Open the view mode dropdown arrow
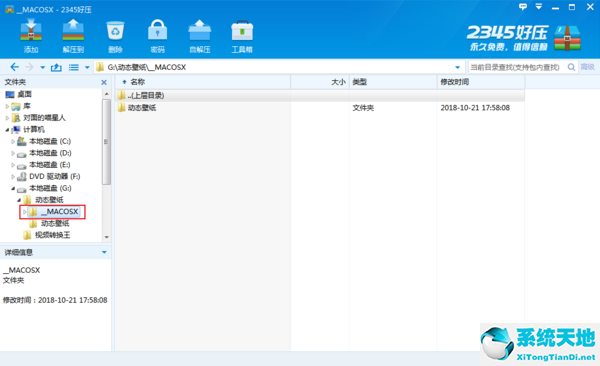 (87, 68)
